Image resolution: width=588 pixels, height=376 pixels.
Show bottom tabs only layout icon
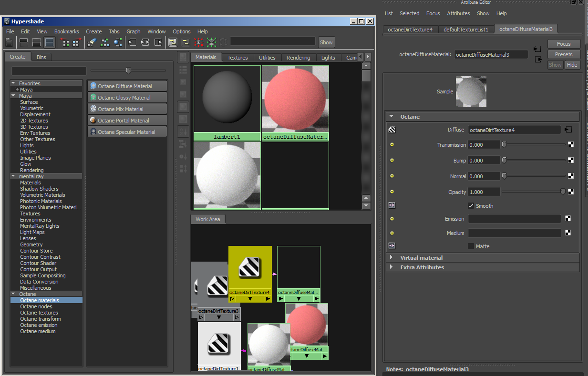(36, 42)
